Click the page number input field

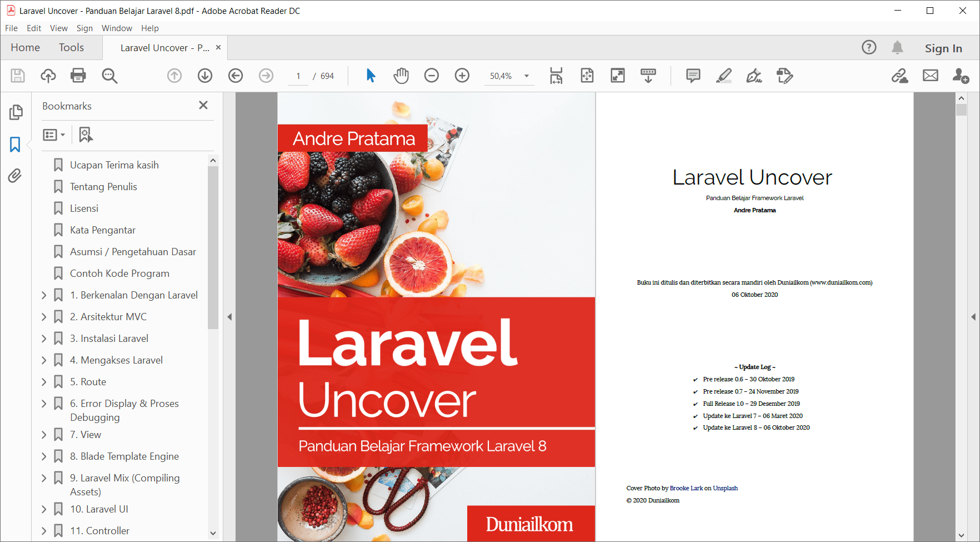298,76
